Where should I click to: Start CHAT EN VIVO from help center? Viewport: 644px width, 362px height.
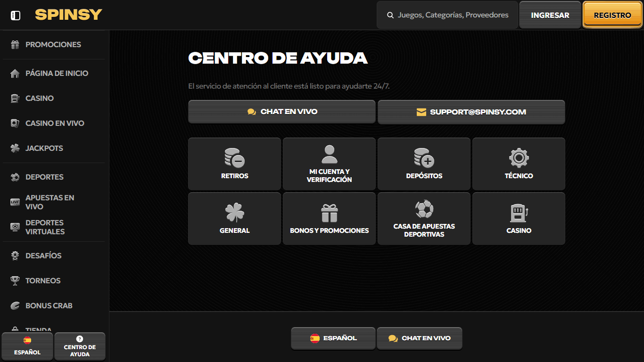[282, 112]
